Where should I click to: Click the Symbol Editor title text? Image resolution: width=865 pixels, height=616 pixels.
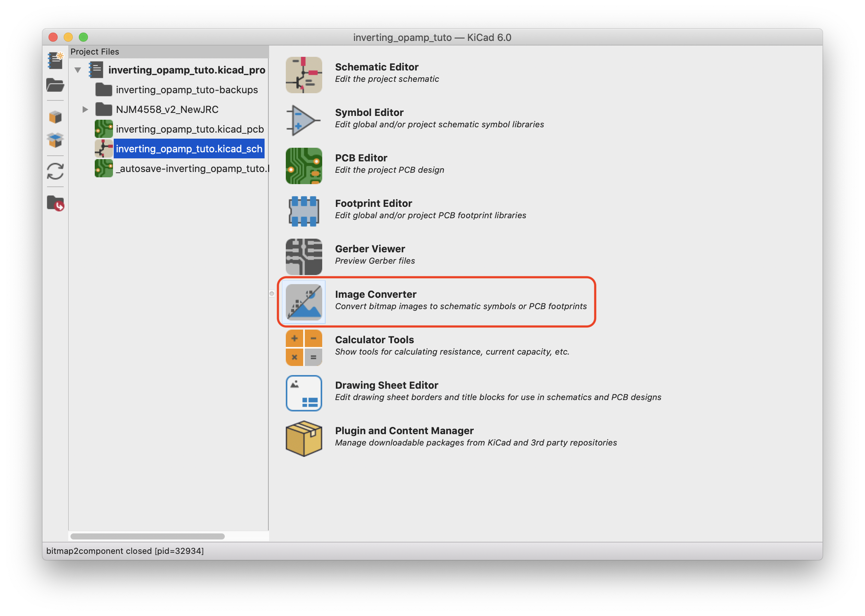point(369,113)
